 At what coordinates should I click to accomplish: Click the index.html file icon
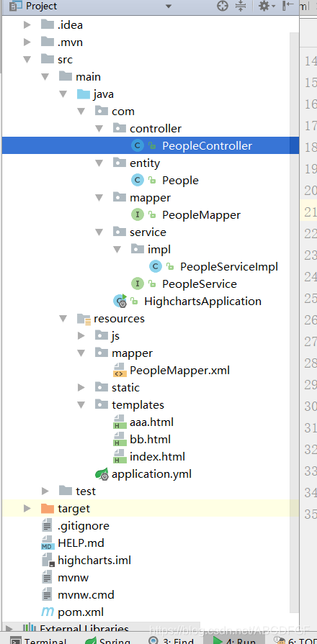(119, 456)
